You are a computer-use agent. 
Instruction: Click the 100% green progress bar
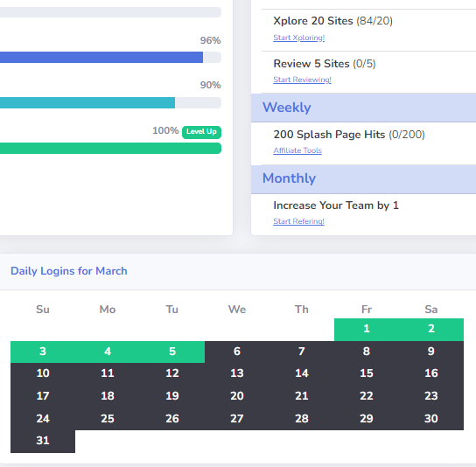[x=110, y=149]
